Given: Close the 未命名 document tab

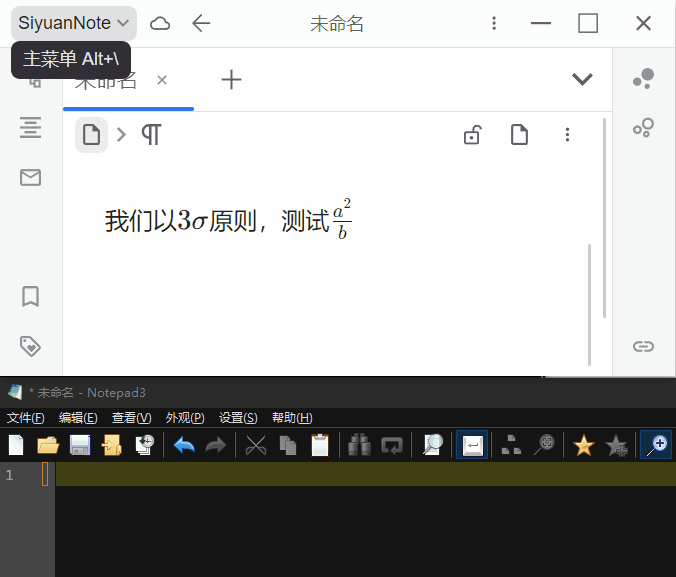Looking at the screenshot, I should (x=162, y=80).
